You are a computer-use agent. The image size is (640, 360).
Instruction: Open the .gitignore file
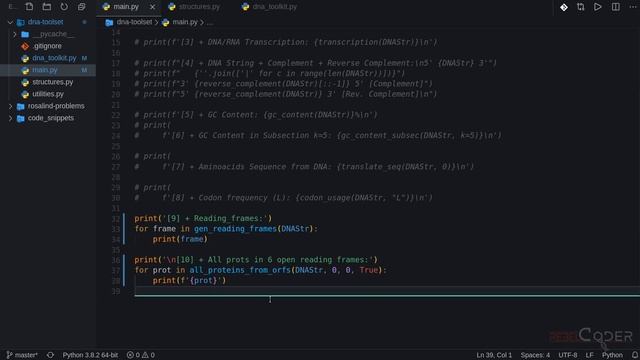[47, 46]
